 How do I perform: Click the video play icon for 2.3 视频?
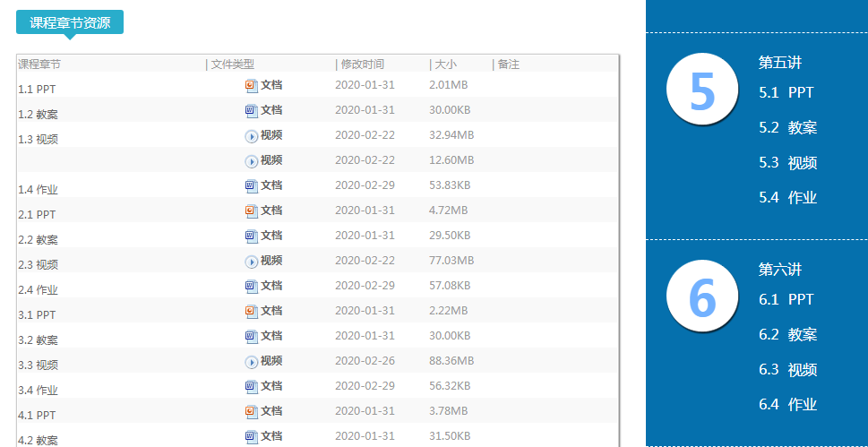251,261
